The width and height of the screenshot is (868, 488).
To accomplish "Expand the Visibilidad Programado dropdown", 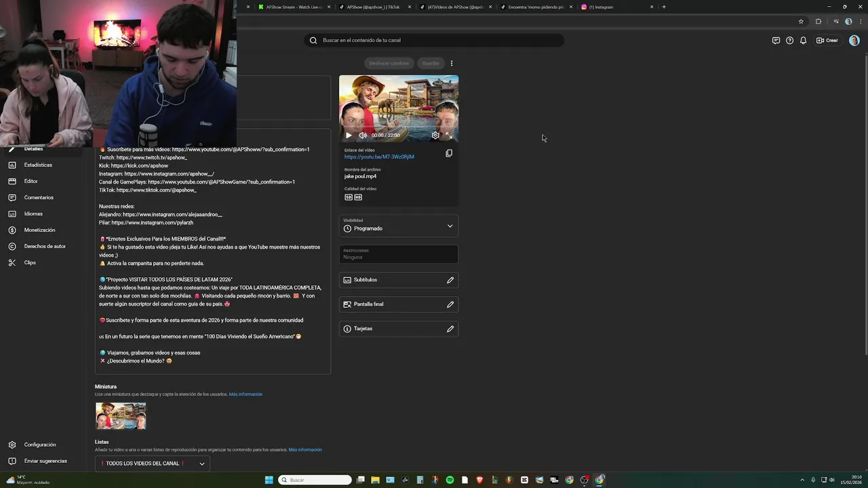I will [x=399, y=226].
